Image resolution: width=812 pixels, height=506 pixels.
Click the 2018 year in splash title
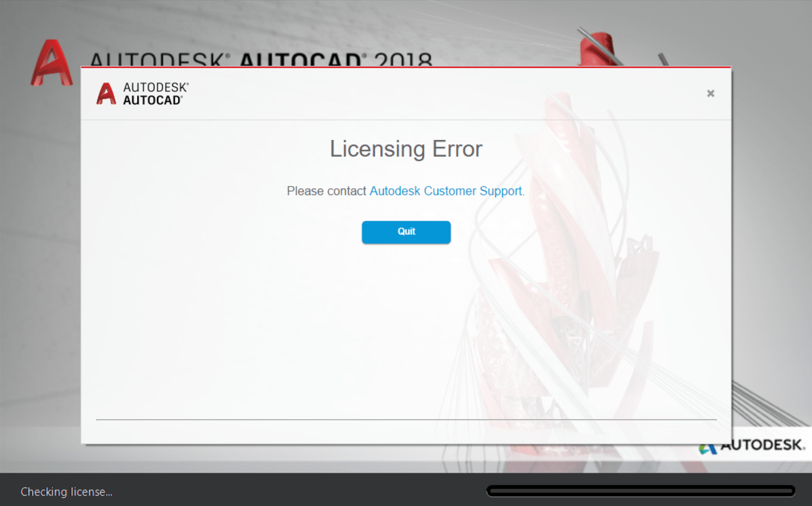403,60
